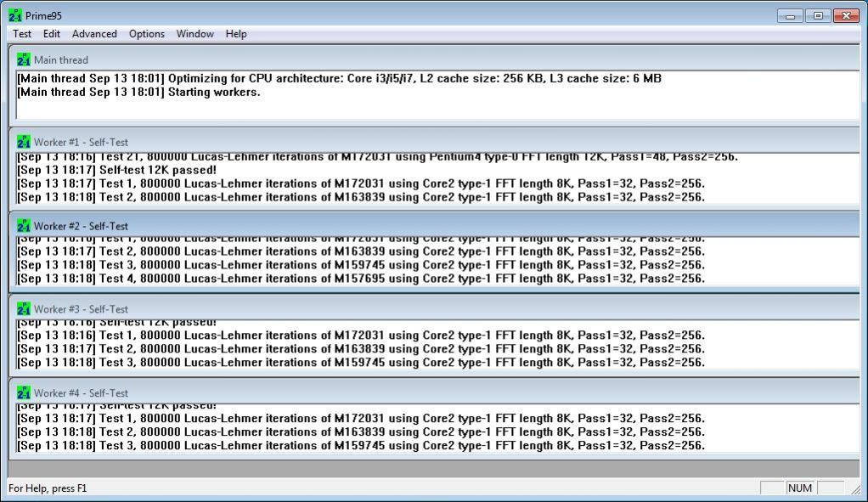Click Worker #2 Test 3 M159745 log line

[361, 265]
